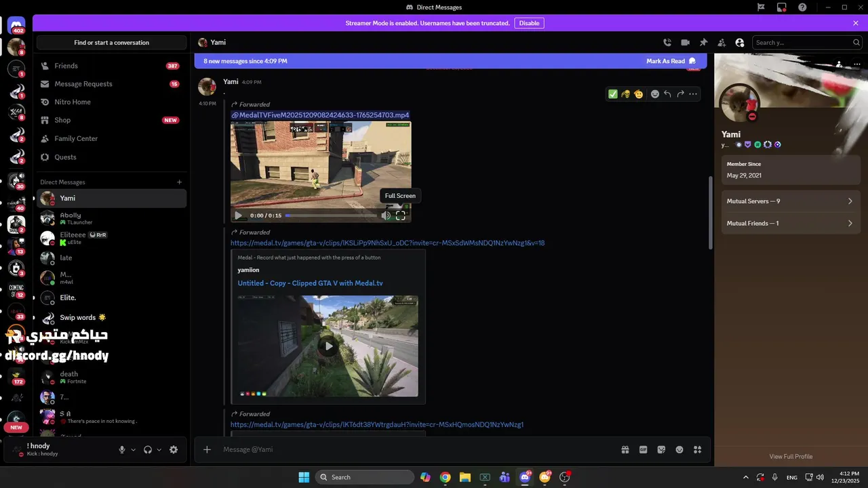Open the help question mark icon
This screenshot has height=488, width=868.
tap(803, 7)
